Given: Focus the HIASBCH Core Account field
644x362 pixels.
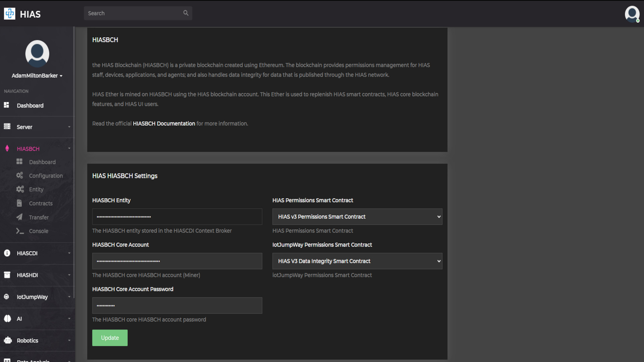Looking at the screenshot, I should (177, 261).
